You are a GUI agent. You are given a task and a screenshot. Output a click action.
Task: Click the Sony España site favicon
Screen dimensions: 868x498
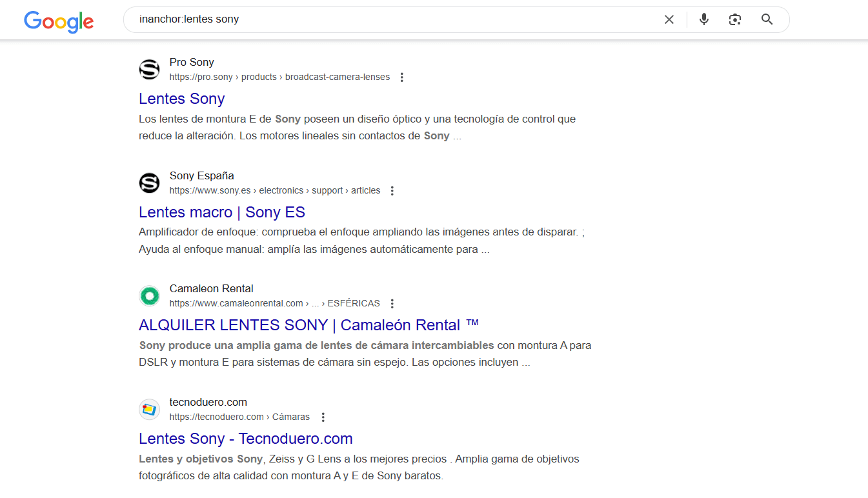click(149, 183)
